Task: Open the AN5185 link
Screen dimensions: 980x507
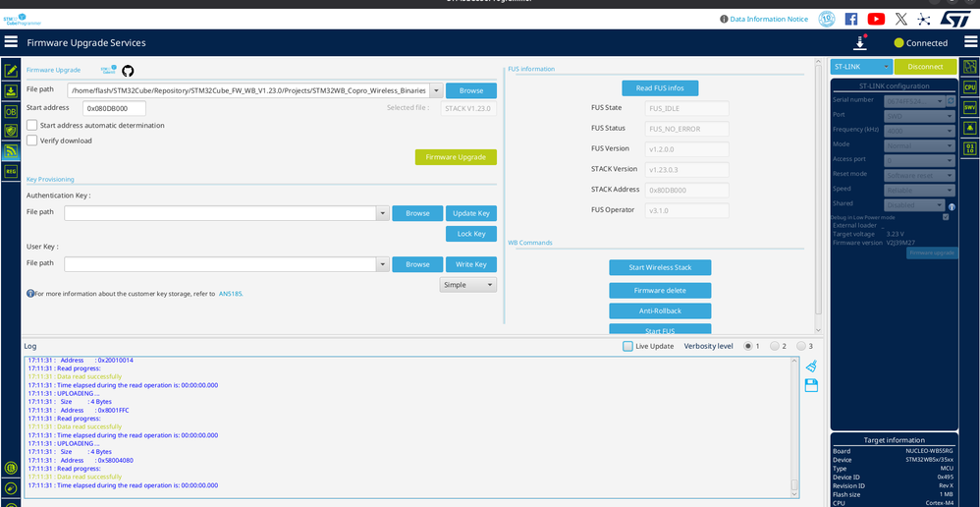Action: point(230,293)
